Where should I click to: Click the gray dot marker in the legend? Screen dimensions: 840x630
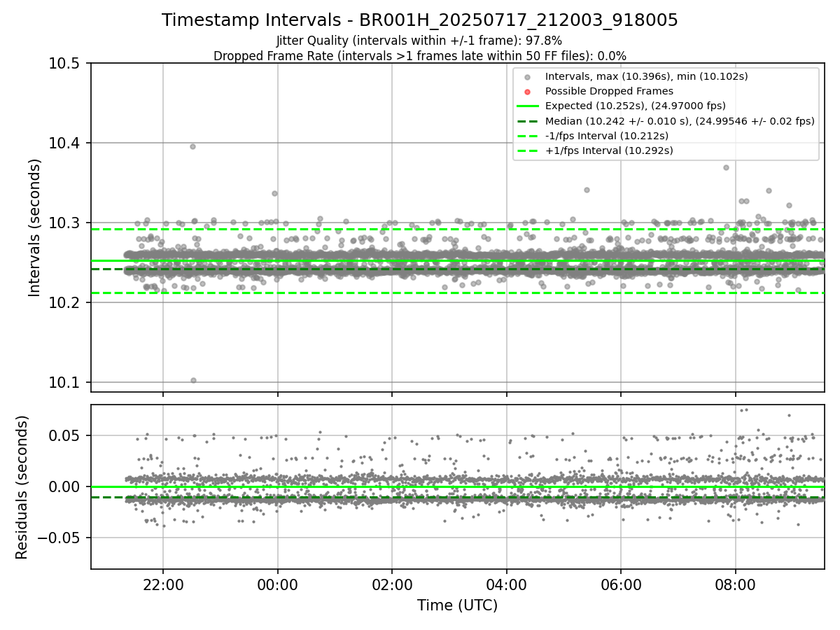(x=528, y=76)
